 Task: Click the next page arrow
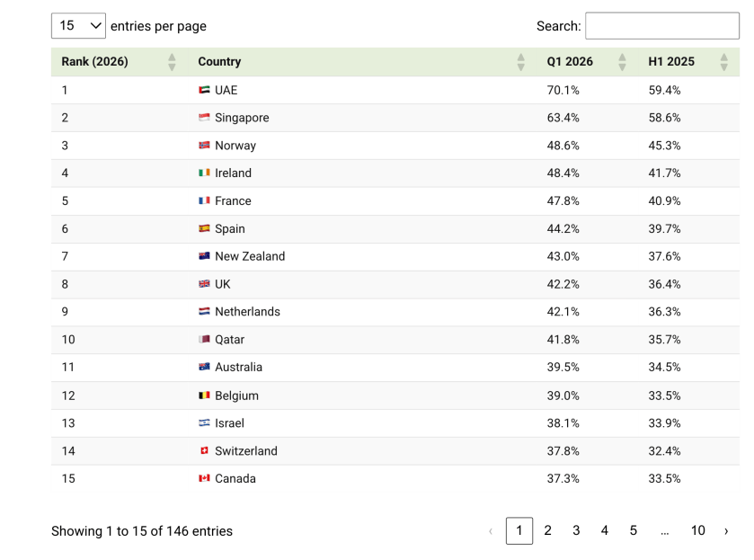pos(726,531)
